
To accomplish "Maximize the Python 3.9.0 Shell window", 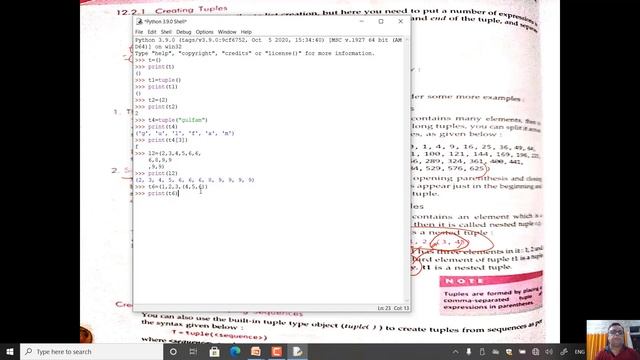I will pos(381,21).
